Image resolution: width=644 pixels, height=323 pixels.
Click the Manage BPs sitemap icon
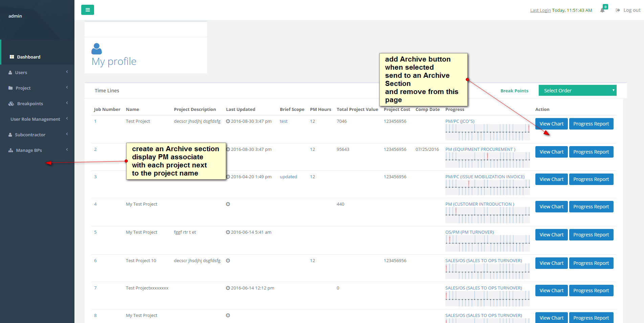coord(11,150)
